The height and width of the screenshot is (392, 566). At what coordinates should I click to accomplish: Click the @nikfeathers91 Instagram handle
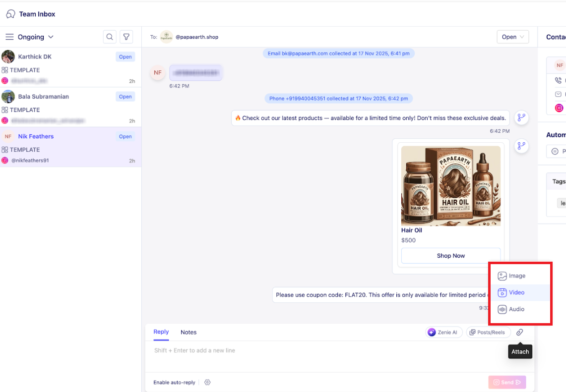(30, 161)
